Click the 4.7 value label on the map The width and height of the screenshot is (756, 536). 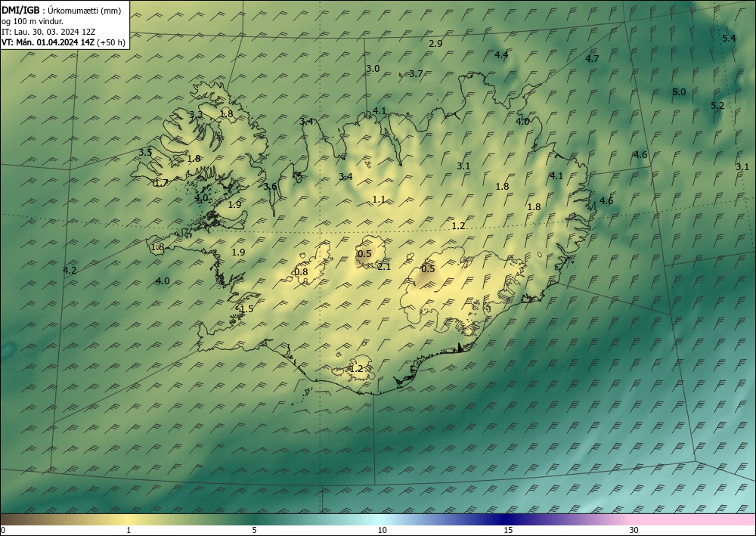click(592, 59)
